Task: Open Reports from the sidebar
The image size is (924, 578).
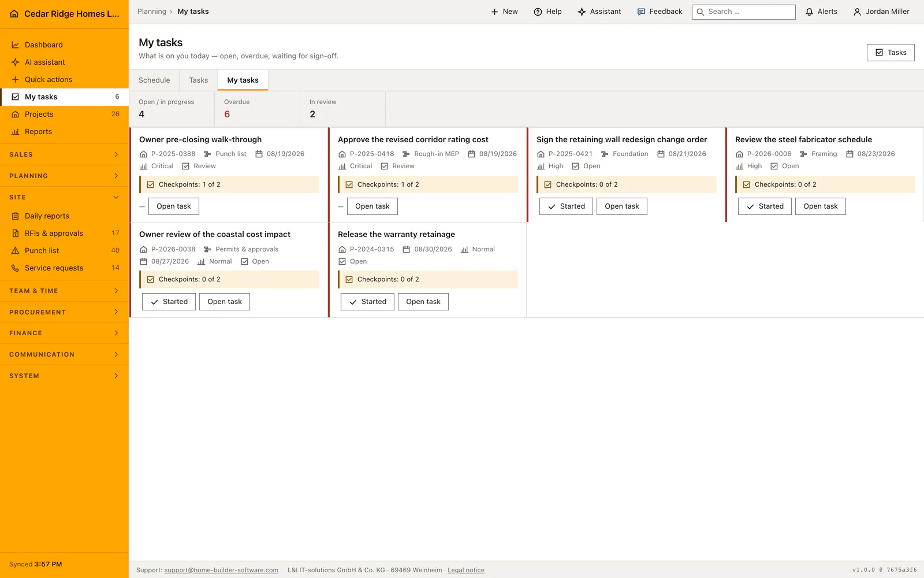Action: tap(64, 131)
